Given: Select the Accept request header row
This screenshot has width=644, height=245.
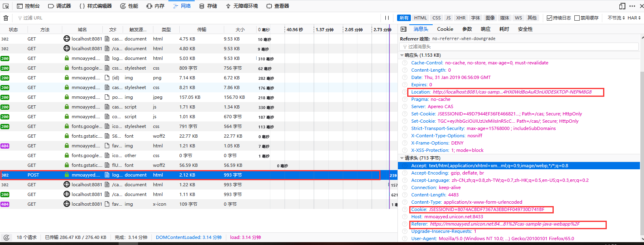Looking at the screenshot, I should [519, 166].
